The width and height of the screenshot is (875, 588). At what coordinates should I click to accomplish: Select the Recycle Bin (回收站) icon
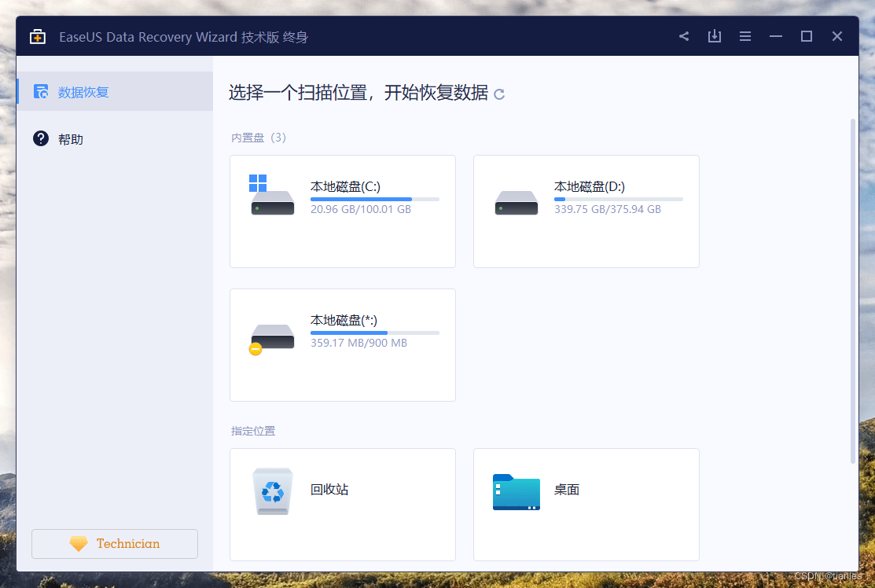point(272,491)
